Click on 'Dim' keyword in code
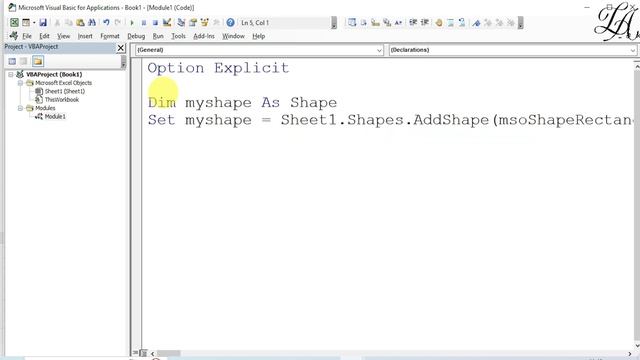 [162, 102]
